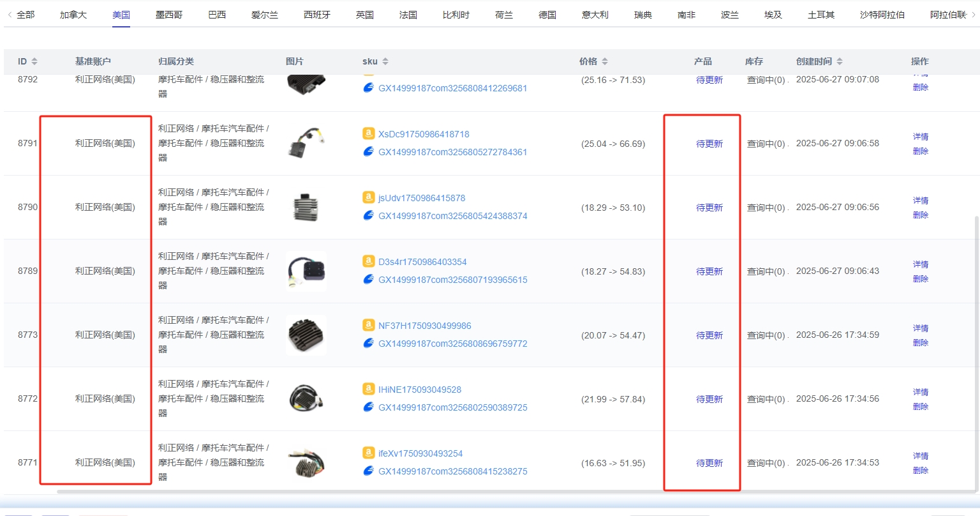
Task: Sort by 创建时间 using its sort icon
Action: pos(840,61)
